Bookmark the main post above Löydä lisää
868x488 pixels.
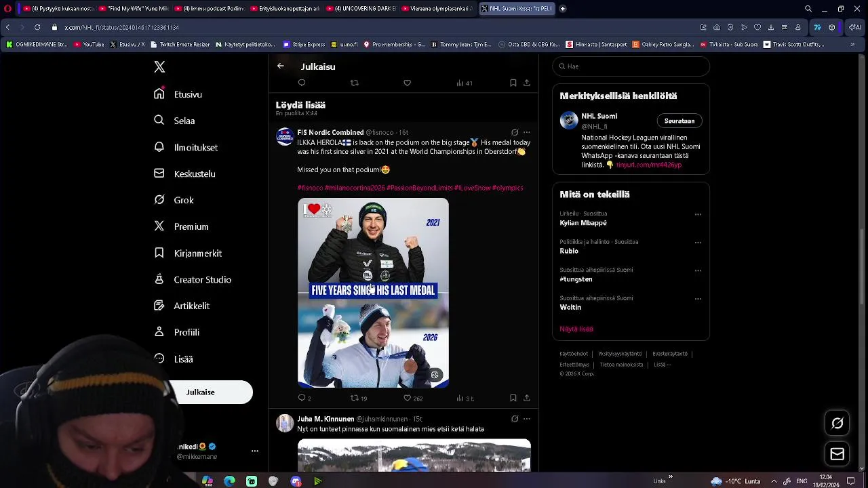coord(513,83)
